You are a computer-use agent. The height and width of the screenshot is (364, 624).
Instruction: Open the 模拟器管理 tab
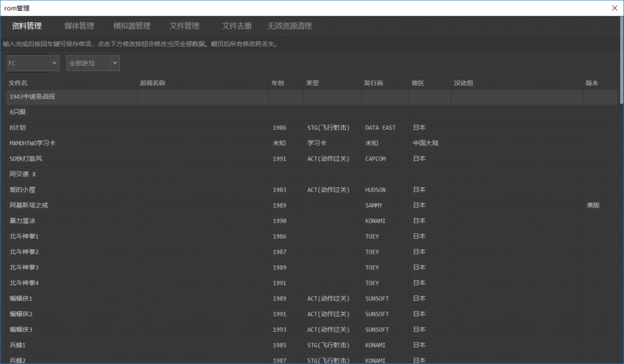tap(132, 26)
